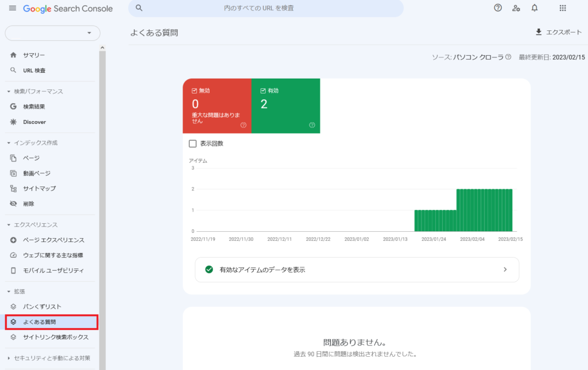
Task: Collapse the インデックス作成 section
Action: (9, 143)
